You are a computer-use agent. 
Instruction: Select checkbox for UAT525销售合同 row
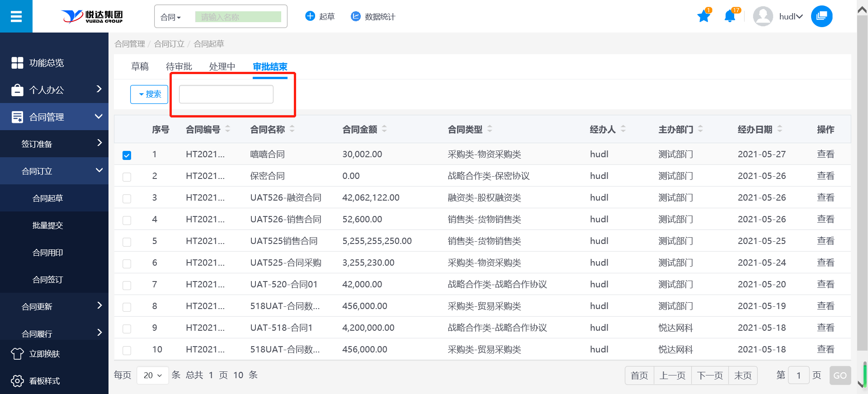127,242
